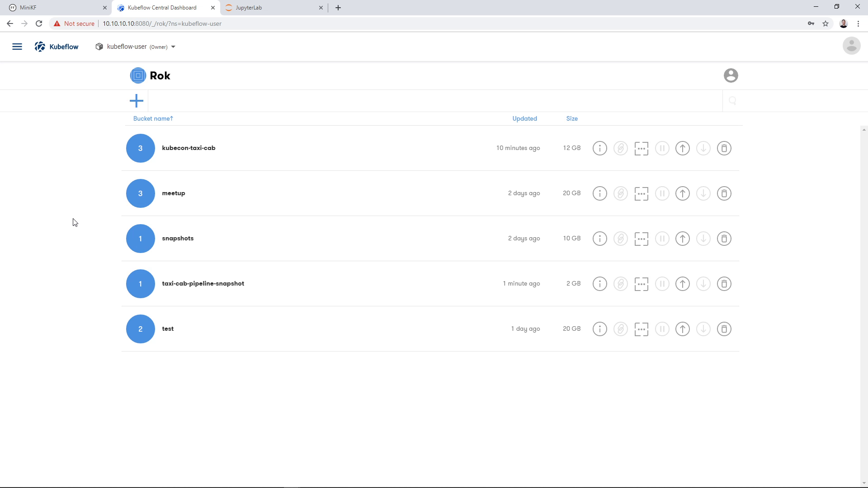Click chain-link icon in test row
Screen dimensions: 868x488
pyautogui.click(x=620, y=329)
